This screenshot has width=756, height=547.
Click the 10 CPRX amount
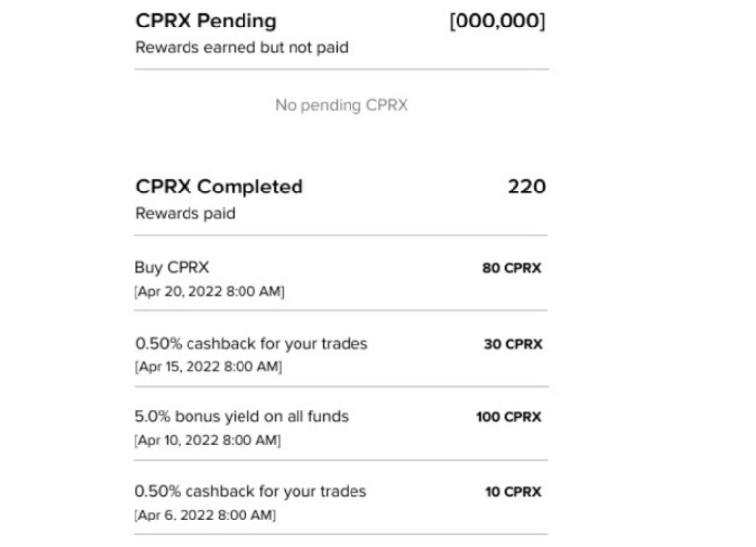coord(513,492)
